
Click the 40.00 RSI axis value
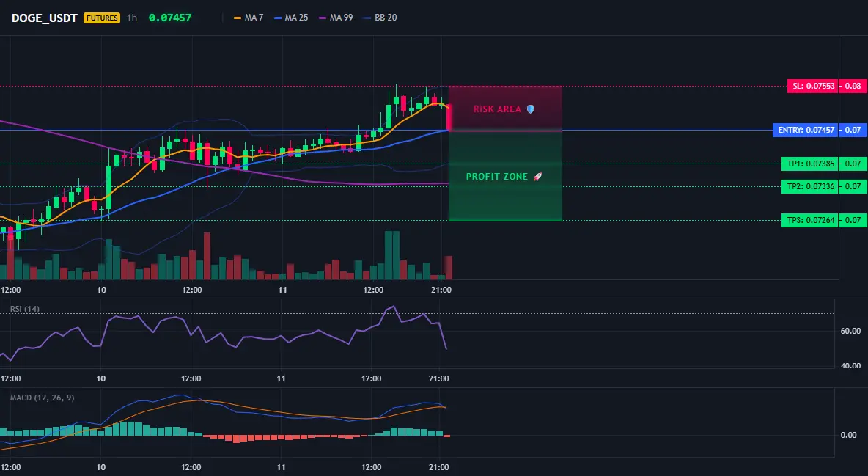(851, 365)
